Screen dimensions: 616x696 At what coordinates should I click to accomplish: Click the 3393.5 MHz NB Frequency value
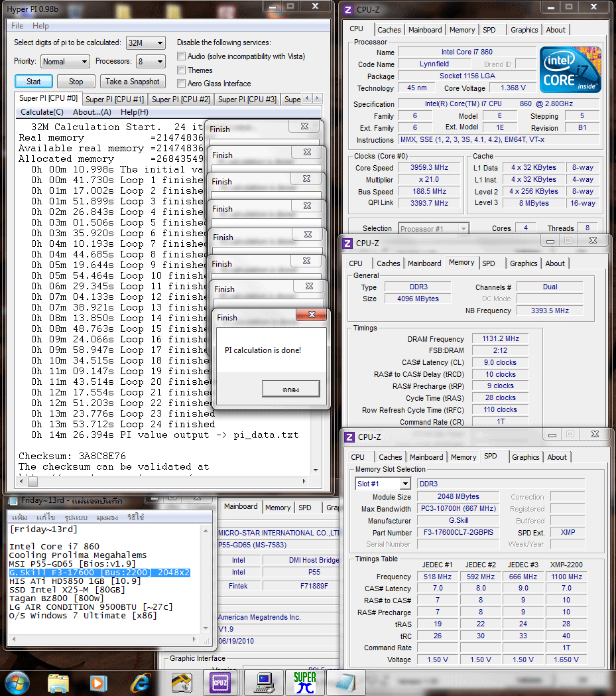pyautogui.click(x=550, y=311)
